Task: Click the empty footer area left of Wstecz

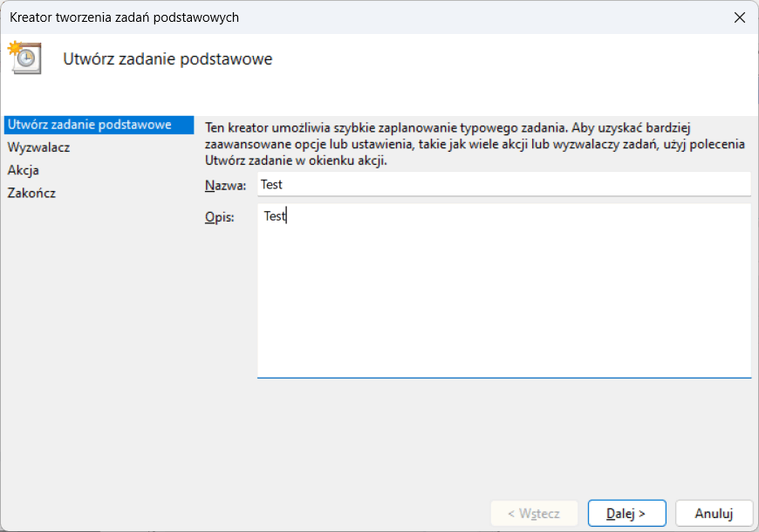Action: coord(262,513)
